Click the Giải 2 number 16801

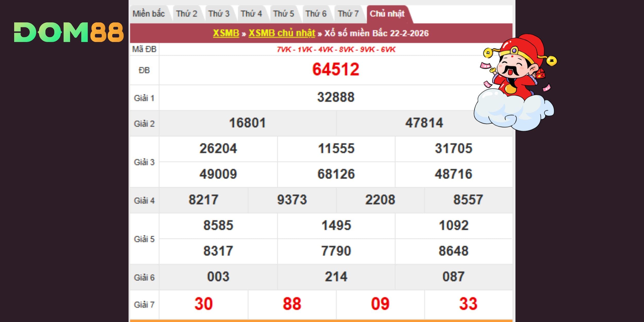[x=247, y=123]
